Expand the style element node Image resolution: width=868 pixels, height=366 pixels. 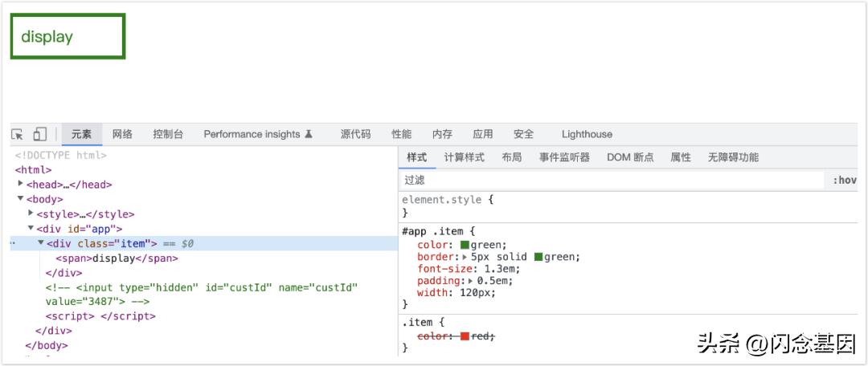[31, 213]
